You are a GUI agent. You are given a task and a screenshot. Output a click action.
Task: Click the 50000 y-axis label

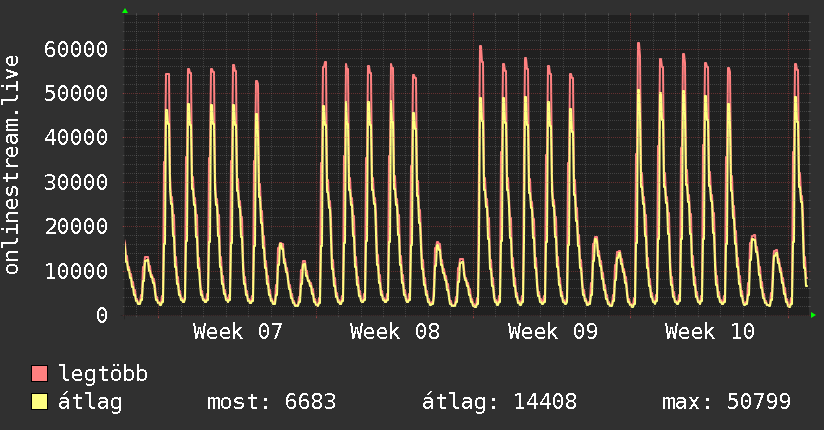click(76, 94)
